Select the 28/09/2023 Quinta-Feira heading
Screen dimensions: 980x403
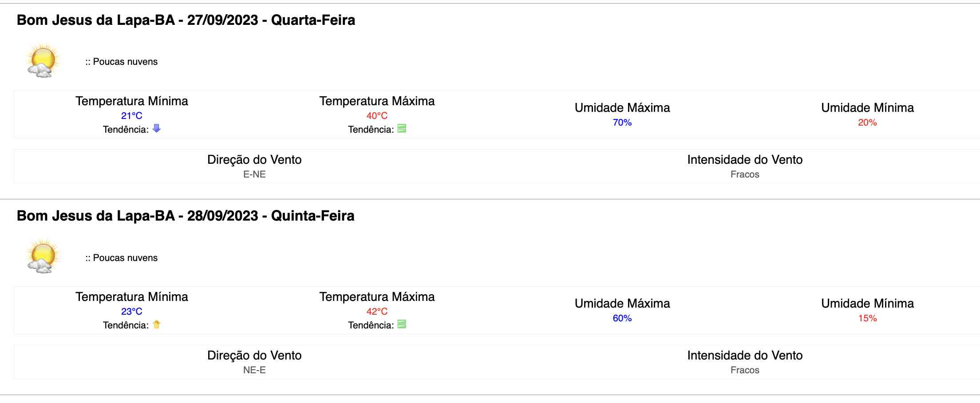coord(186,216)
